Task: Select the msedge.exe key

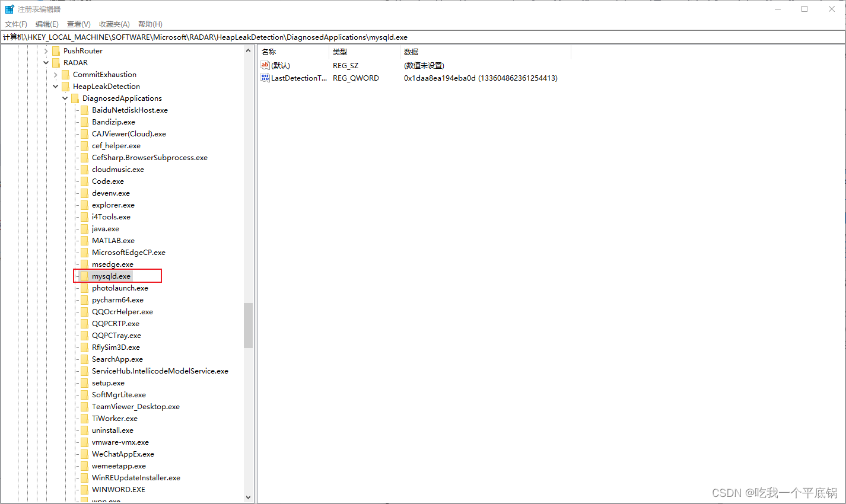Action: click(113, 264)
